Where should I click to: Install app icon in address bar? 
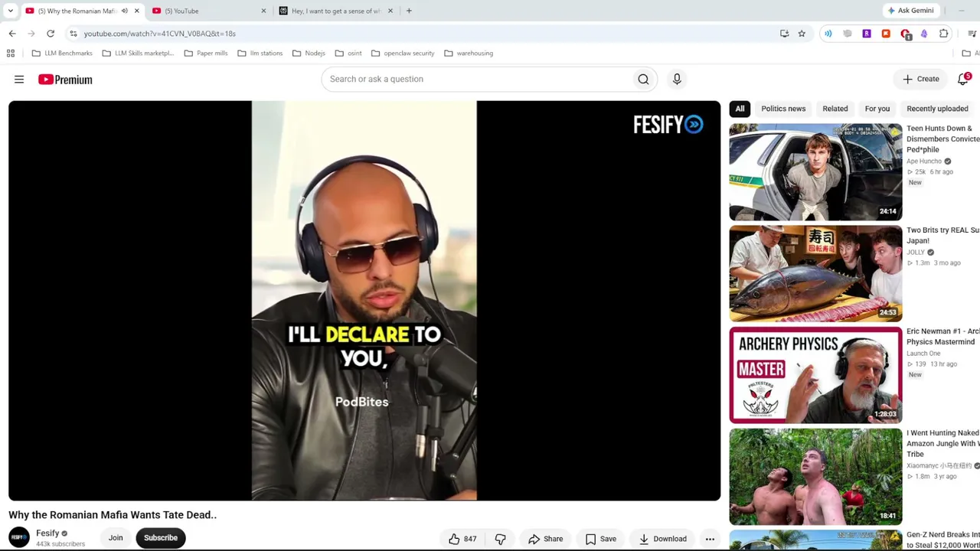(784, 34)
